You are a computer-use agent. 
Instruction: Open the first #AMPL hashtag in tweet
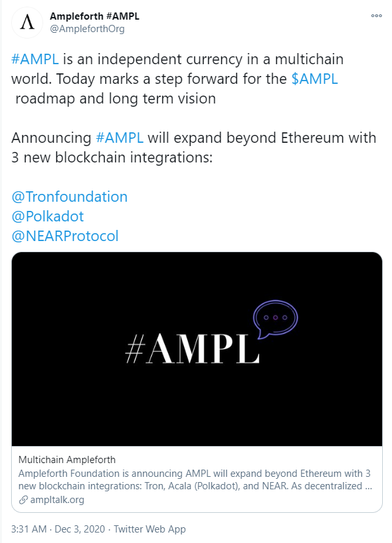(x=35, y=59)
